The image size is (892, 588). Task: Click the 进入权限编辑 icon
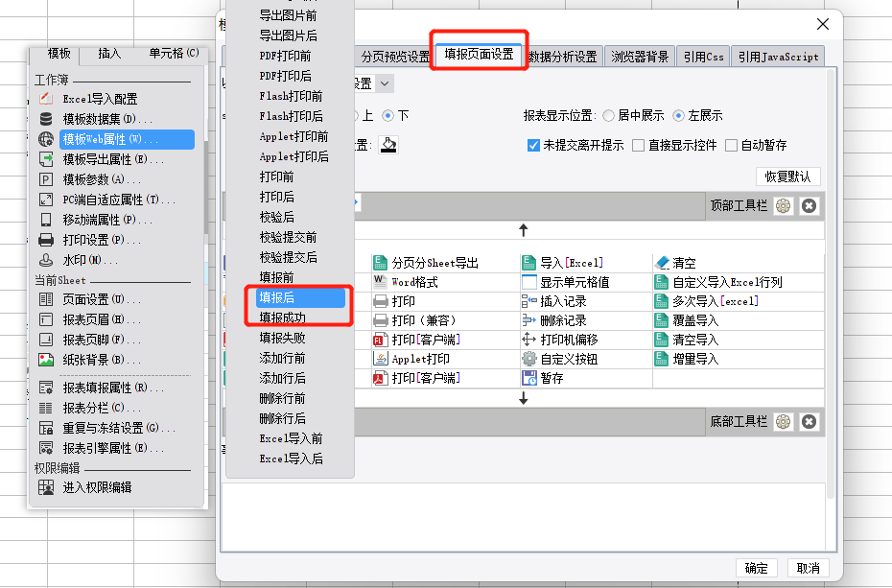[46, 487]
